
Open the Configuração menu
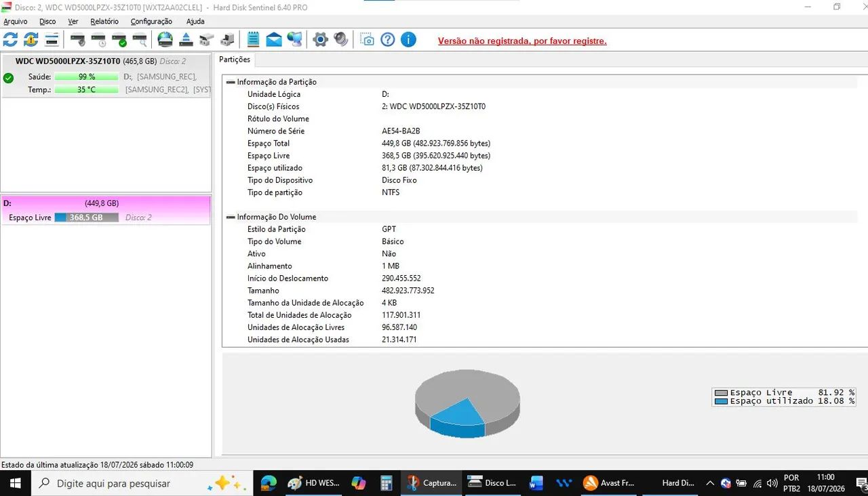[151, 21]
